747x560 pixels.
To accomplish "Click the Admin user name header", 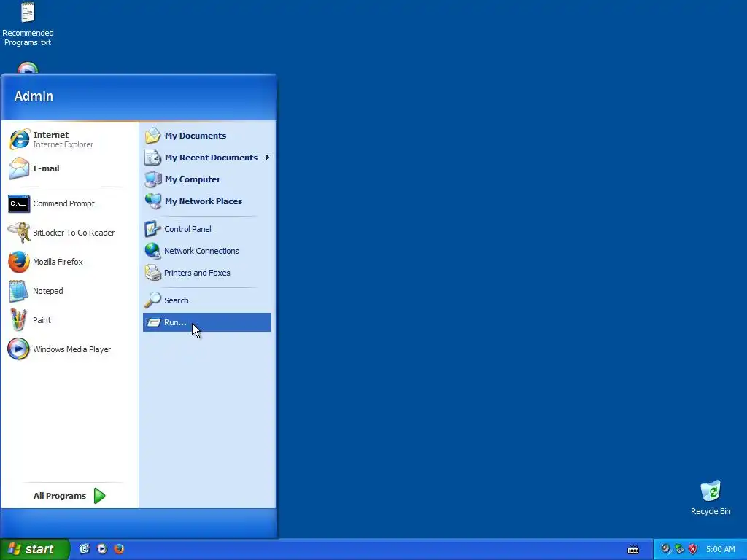I will click(x=34, y=96).
